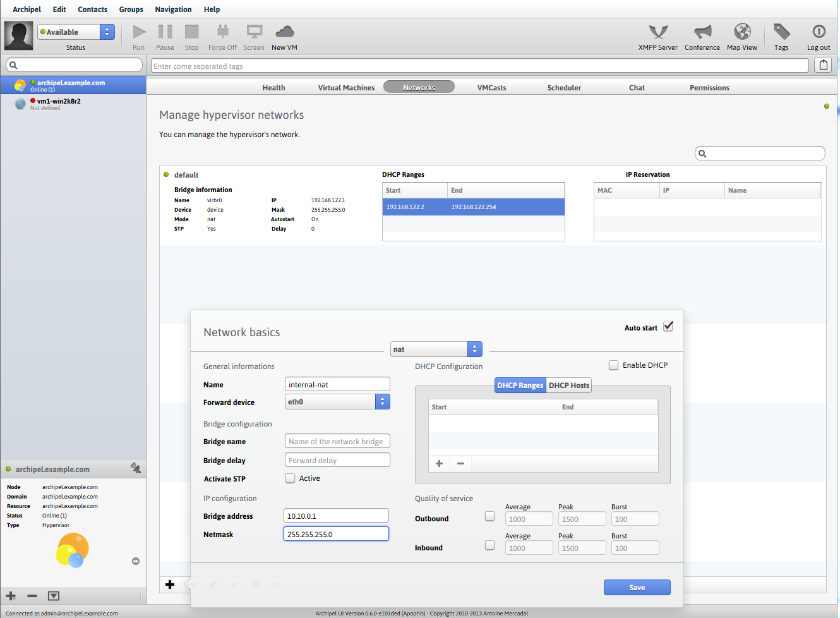
Task: Click the hypervisor avatar in properties panel
Action: pos(72,550)
